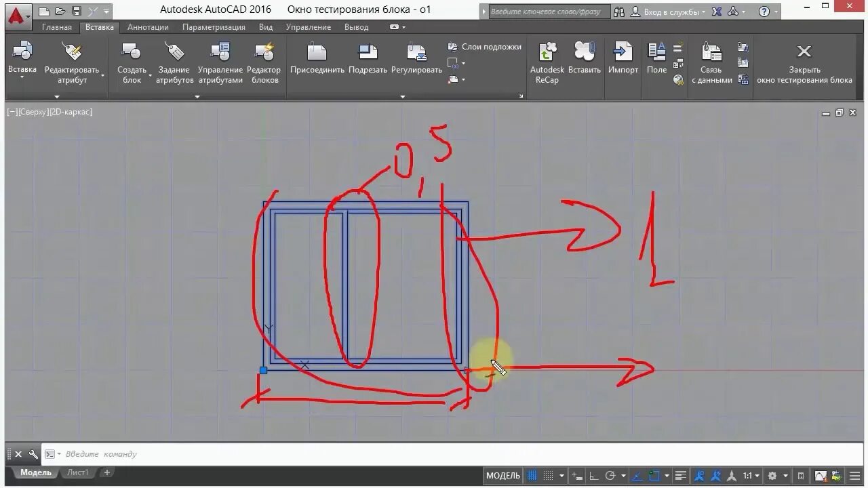Open the status bar customization menu icon
Screen dimensions: 868x488
tap(854, 476)
